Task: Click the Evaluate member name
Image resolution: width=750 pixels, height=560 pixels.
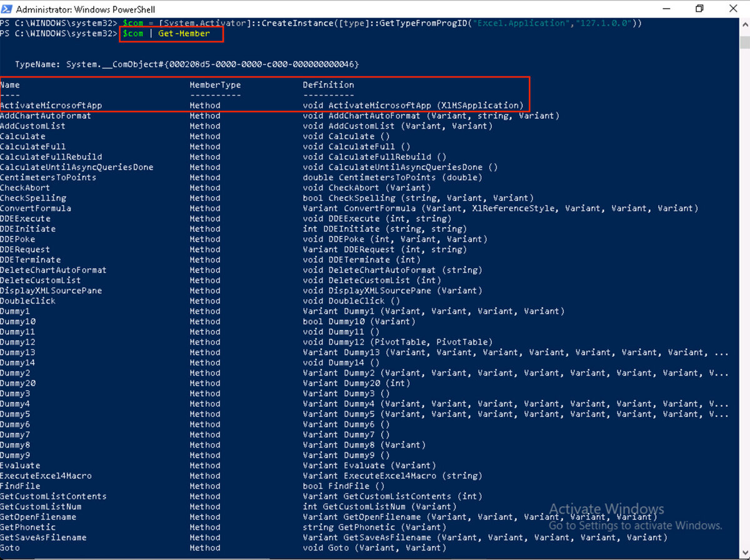Action: [x=20, y=466]
